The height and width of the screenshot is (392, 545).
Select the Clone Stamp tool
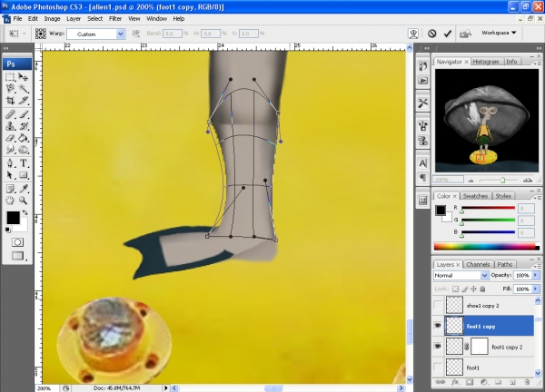10,126
